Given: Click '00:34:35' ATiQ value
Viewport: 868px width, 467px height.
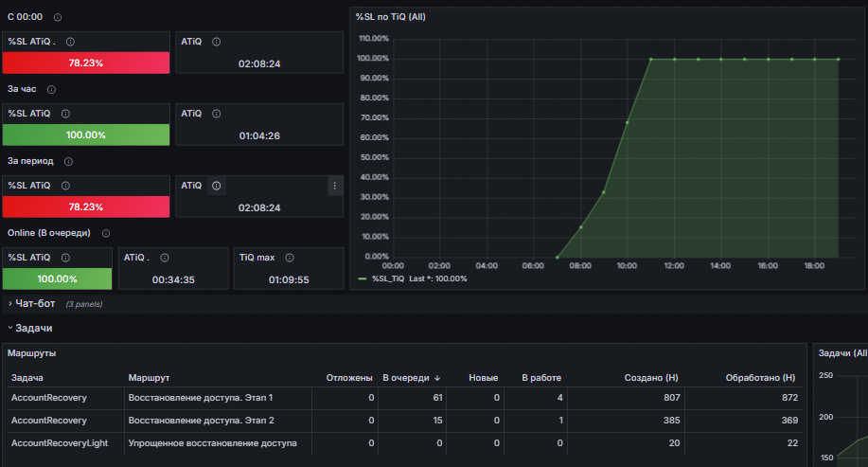Looking at the screenshot, I should [x=173, y=280].
